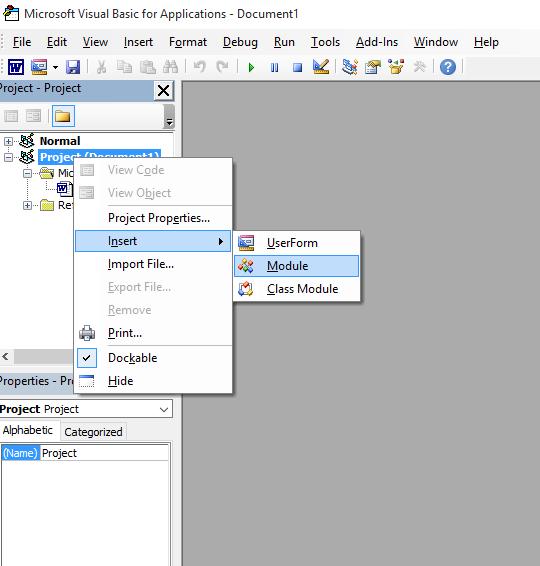This screenshot has height=566, width=540.
Task: Switch to Microsoft Word via View Word icon
Action: pyautogui.click(x=16, y=67)
